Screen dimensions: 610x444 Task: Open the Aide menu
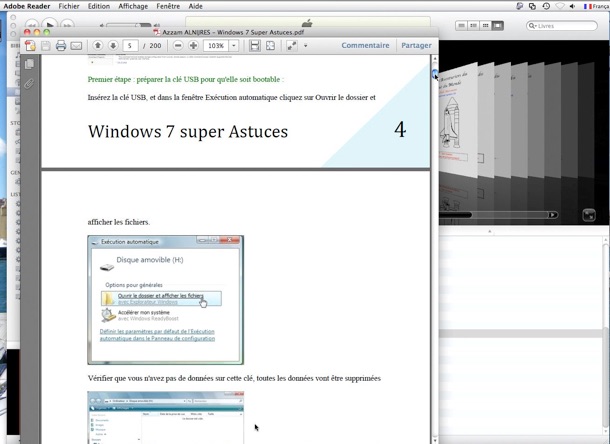tap(195, 6)
